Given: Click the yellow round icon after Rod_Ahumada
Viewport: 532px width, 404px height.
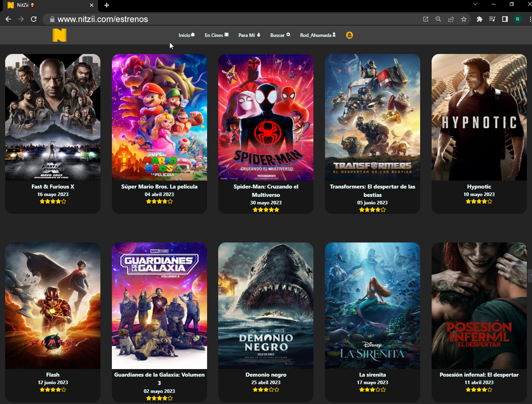Looking at the screenshot, I should click(349, 35).
